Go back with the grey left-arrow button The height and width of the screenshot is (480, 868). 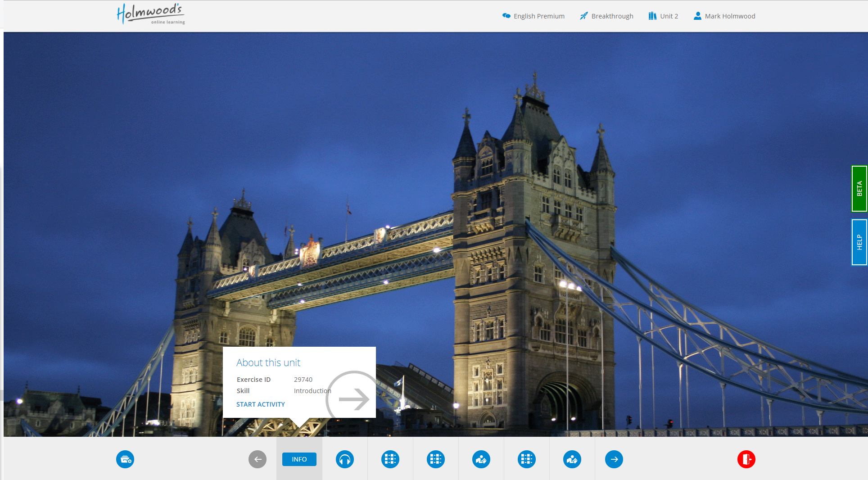tap(258, 459)
